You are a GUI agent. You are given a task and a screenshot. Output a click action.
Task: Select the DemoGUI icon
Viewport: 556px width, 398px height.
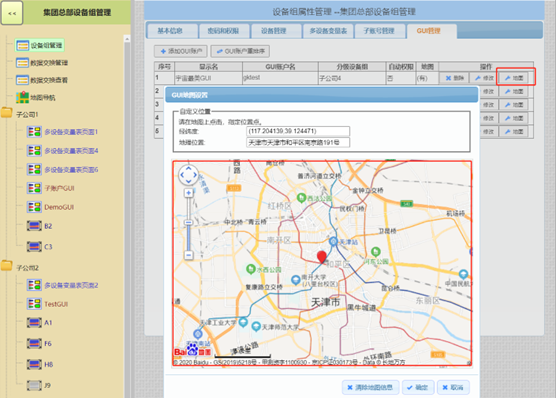point(34,207)
